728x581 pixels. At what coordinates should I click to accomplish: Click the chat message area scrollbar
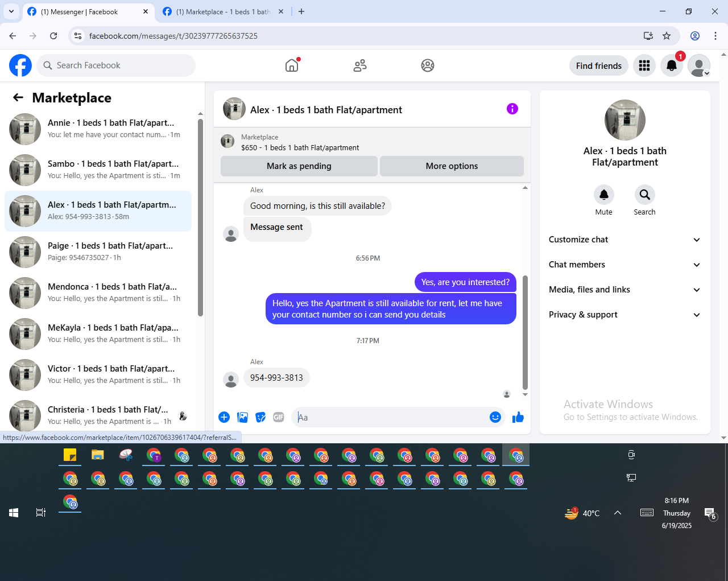525,332
